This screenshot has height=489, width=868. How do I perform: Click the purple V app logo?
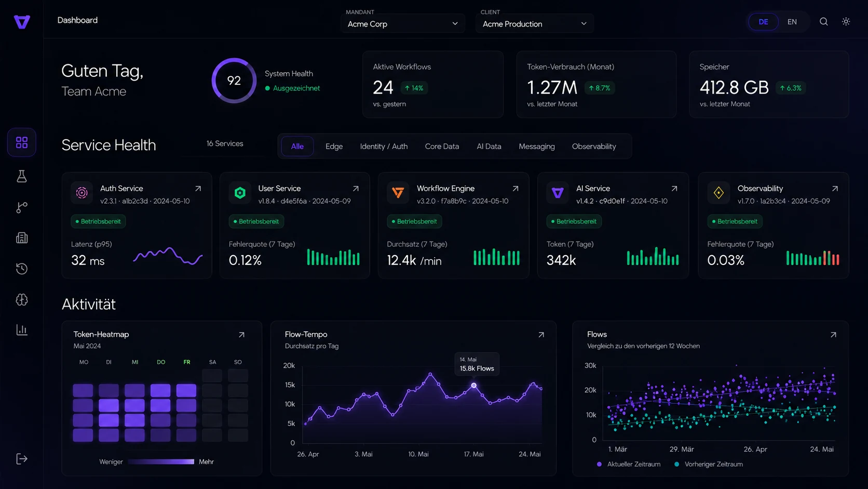point(22,22)
